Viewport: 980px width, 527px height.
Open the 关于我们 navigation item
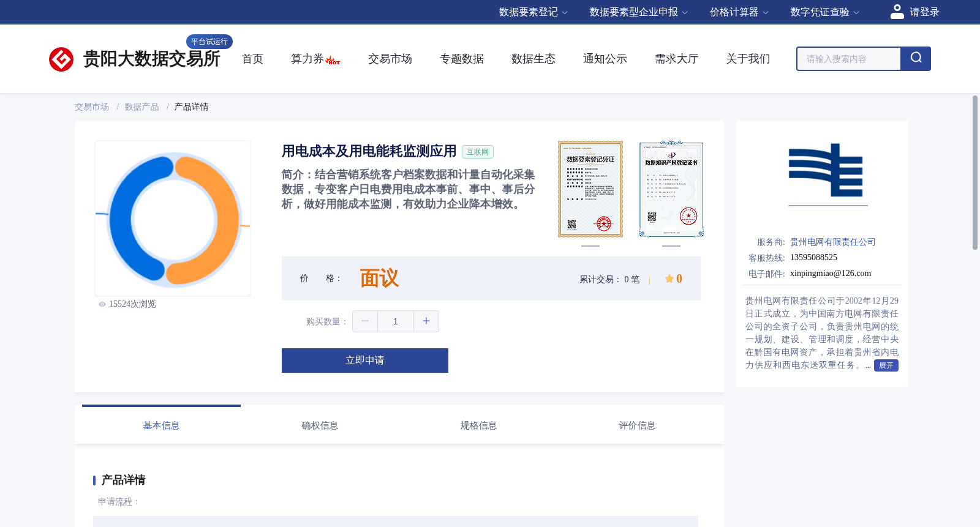click(x=748, y=59)
